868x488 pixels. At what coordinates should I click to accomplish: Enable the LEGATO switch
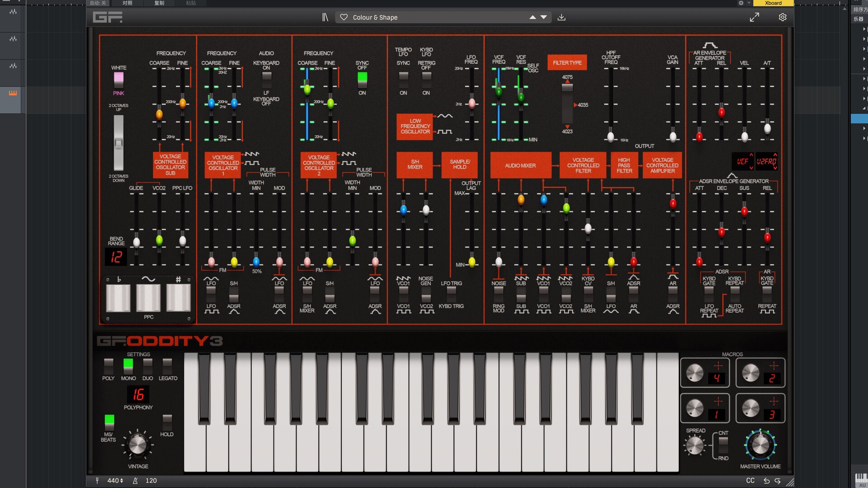[167, 366]
